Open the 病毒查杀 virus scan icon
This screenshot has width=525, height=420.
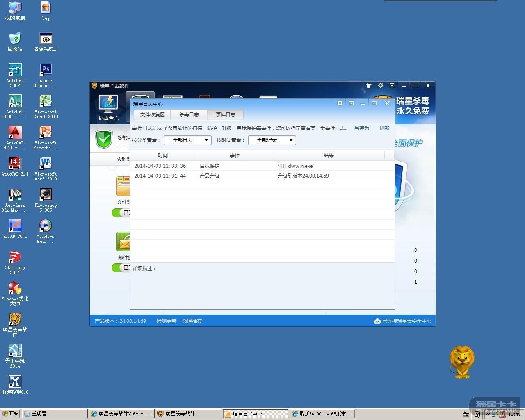(108, 107)
